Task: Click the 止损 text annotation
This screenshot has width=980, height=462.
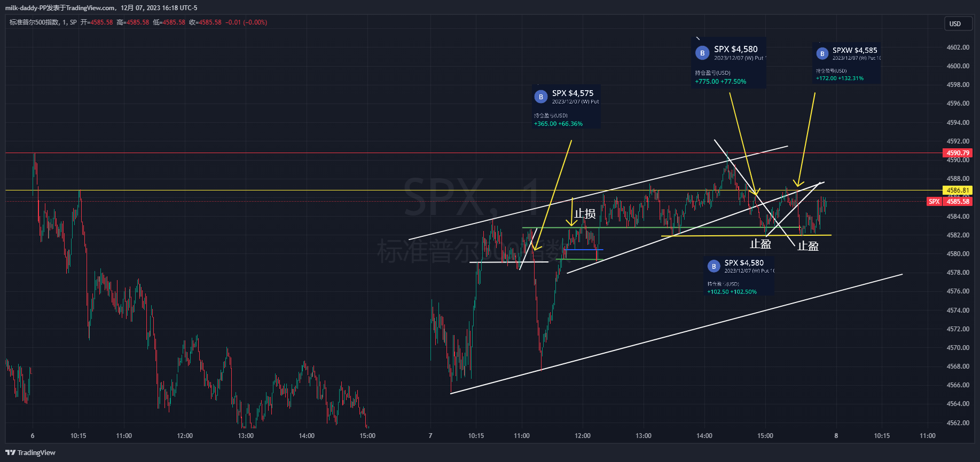Action: pos(585,214)
